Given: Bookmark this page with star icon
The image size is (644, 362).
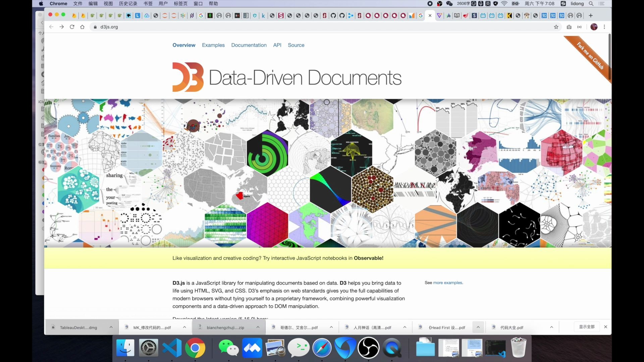Looking at the screenshot, I should click(556, 27).
